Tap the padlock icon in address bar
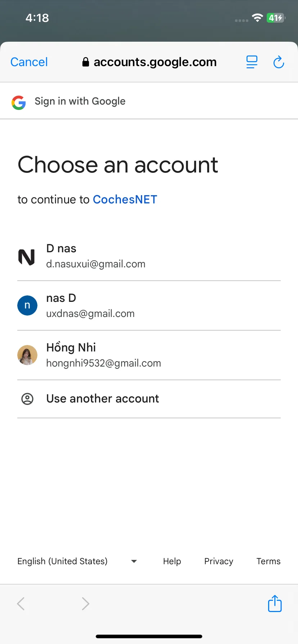298x644 pixels. pos(86,62)
